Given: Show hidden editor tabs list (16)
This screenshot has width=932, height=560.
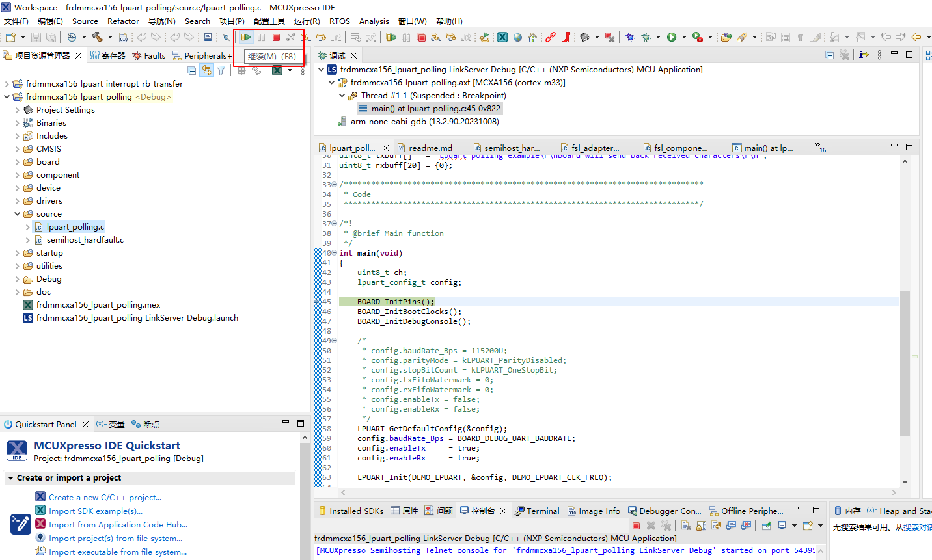Looking at the screenshot, I should point(820,148).
